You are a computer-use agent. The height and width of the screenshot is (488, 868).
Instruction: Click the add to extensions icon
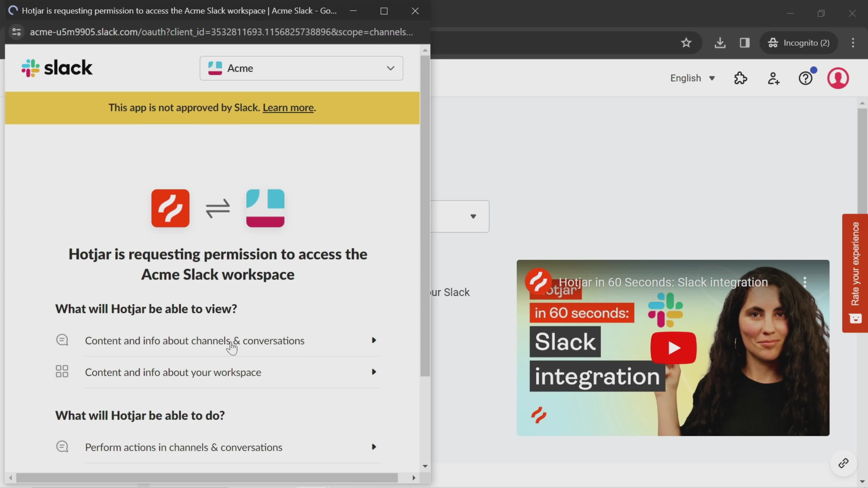coord(741,78)
